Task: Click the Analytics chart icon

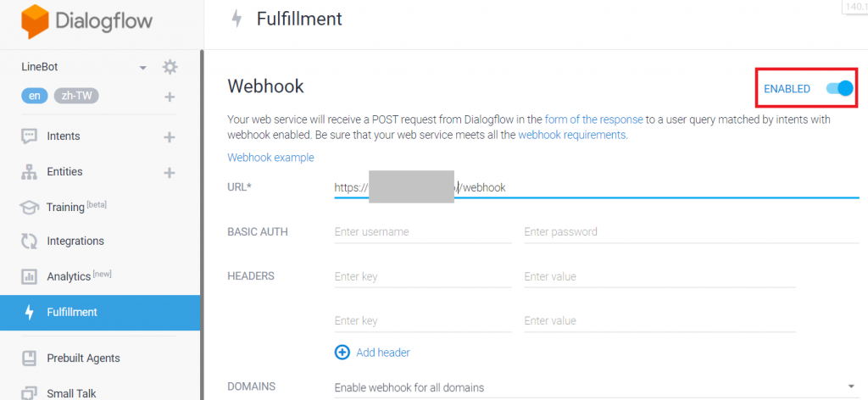Action: click(30, 277)
